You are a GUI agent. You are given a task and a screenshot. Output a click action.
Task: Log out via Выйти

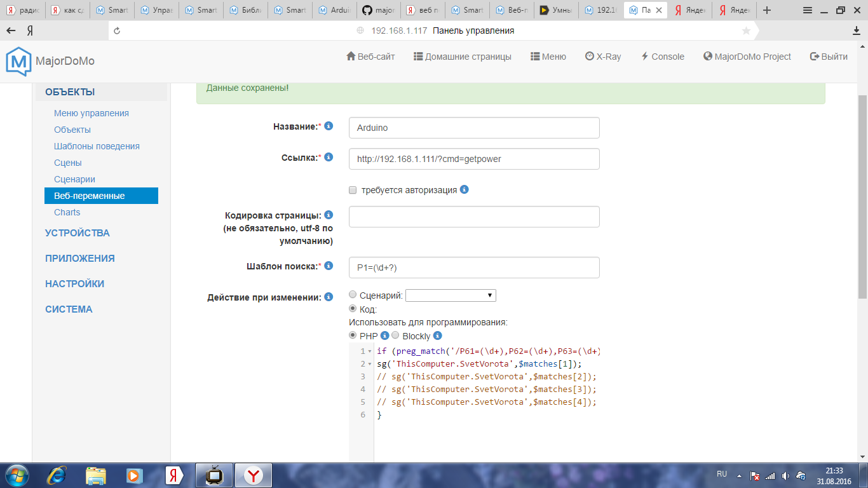(x=829, y=57)
